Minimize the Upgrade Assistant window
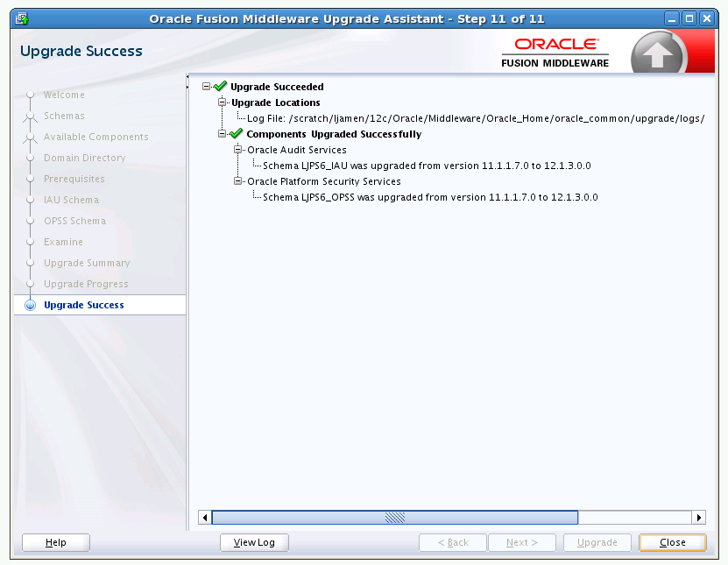 coord(672,19)
